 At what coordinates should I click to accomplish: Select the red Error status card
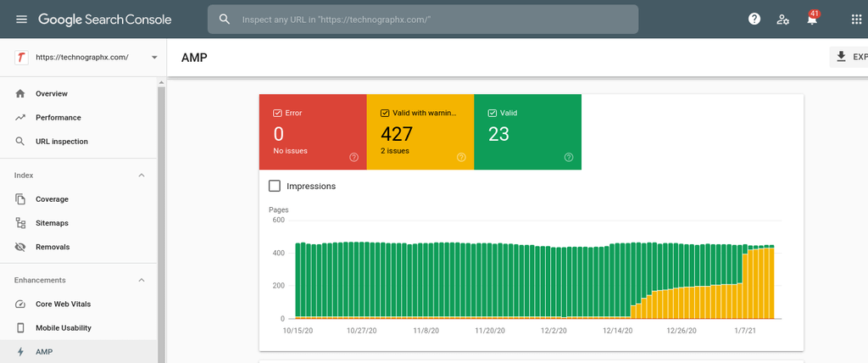pyautogui.click(x=313, y=132)
